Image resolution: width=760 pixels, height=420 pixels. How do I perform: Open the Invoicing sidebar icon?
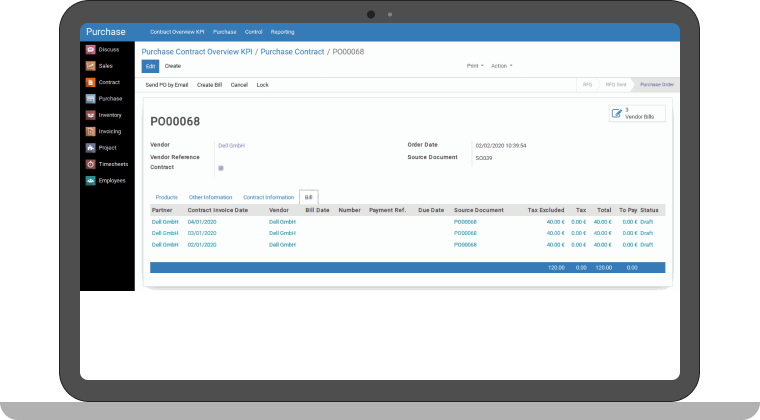click(x=91, y=131)
